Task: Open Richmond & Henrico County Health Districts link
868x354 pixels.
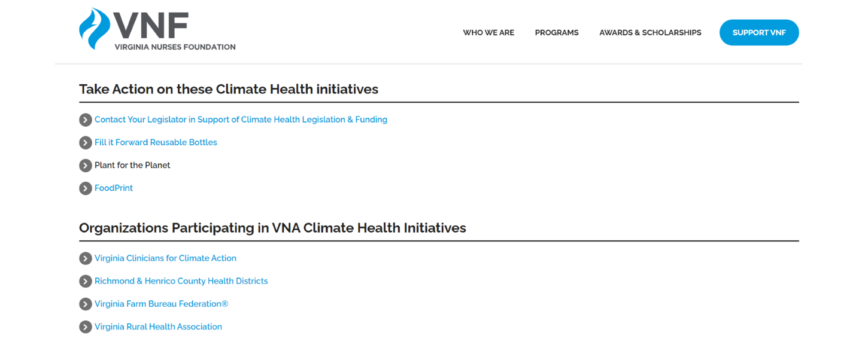Action: coord(181,281)
